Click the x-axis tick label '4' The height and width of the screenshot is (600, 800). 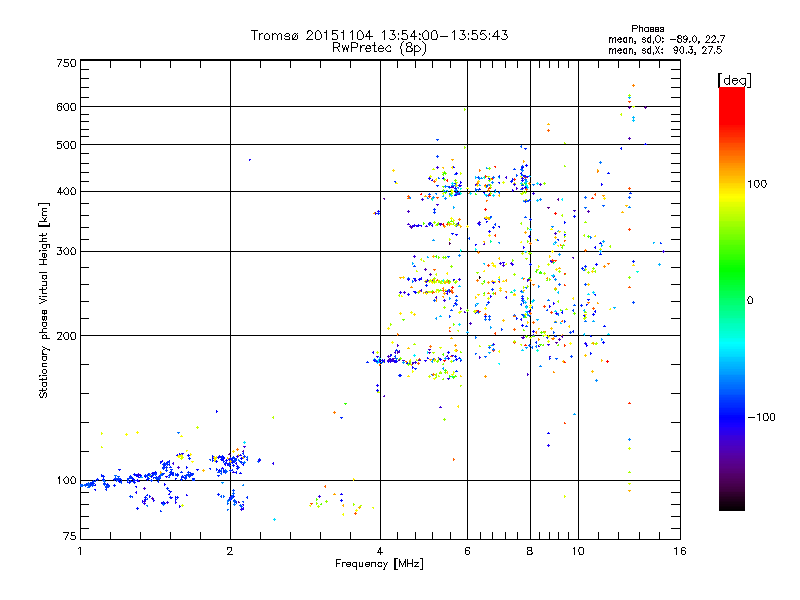(x=380, y=551)
